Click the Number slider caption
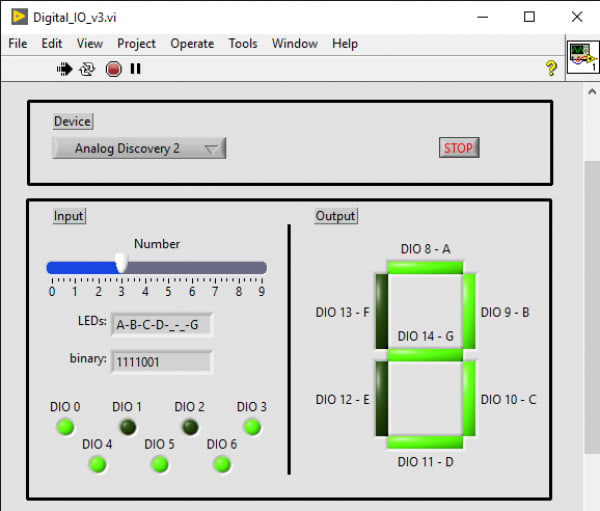This screenshot has width=600, height=511. [x=157, y=244]
